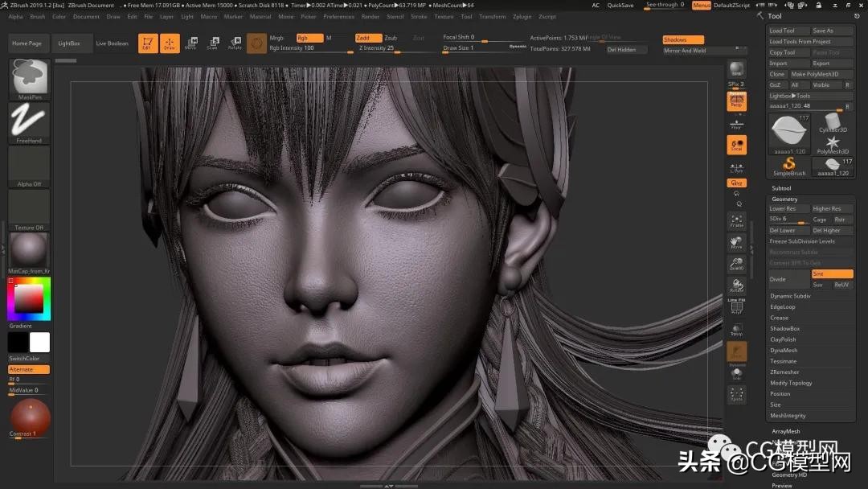The image size is (868, 489).
Task: Open the Zplugin menu
Action: [x=522, y=16]
